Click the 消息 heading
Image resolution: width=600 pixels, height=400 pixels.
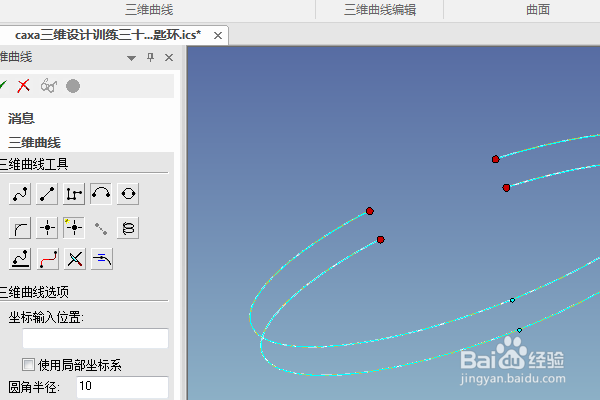click(21, 118)
